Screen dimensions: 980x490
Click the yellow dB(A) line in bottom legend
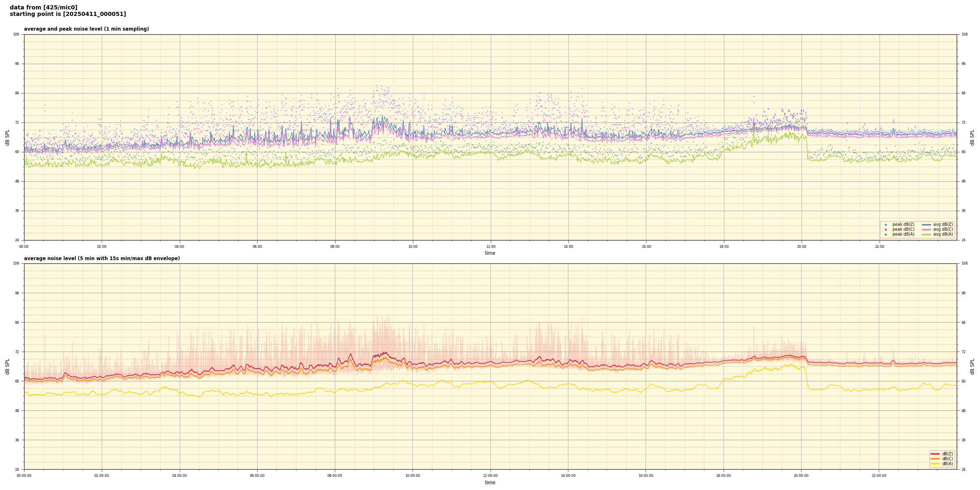[935, 463]
